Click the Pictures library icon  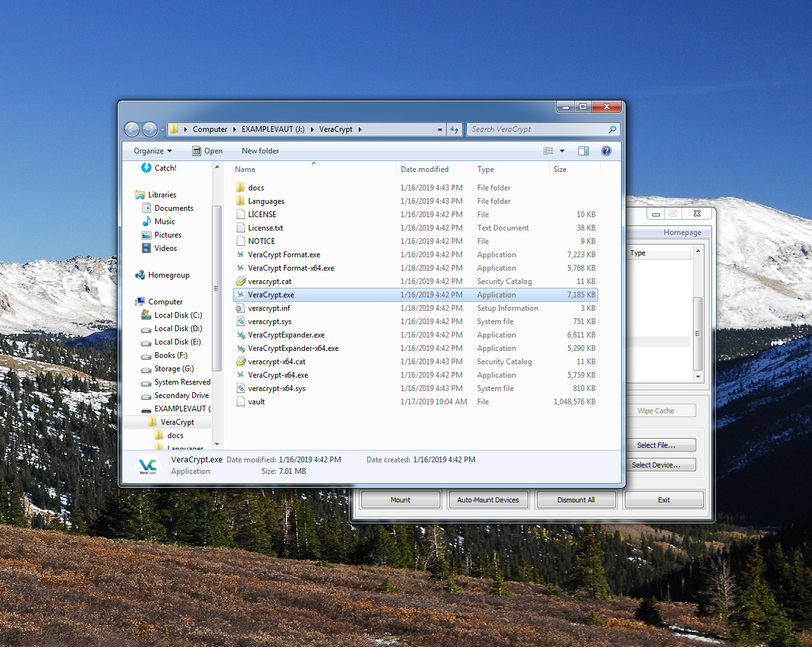coord(146,235)
